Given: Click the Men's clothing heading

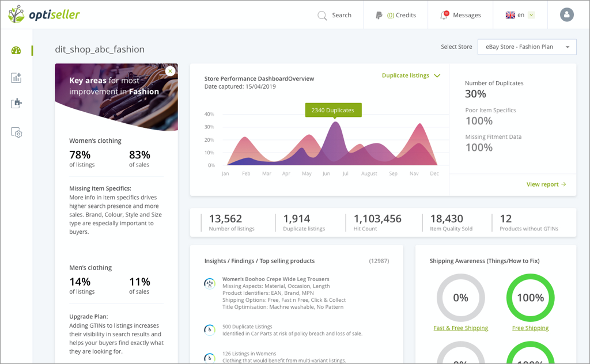Looking at the screenshot, I should coord(90,268).
